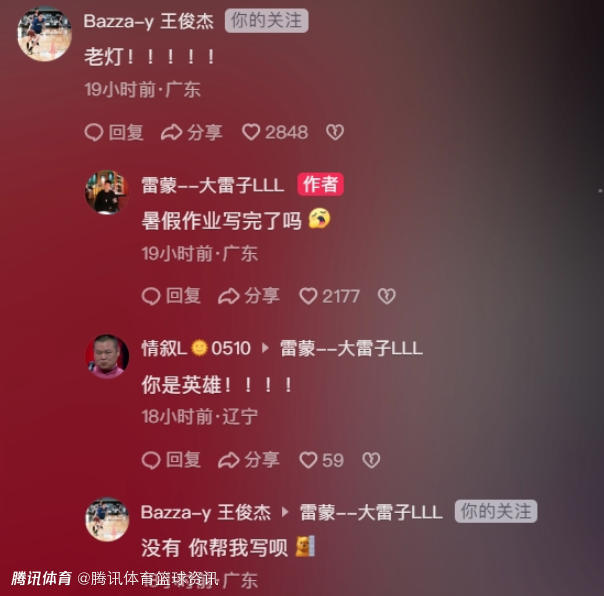The height and width of the screenshot is (596, 604).
Task: Tap broken heart on 暑假作业写完了吗 reply
Action: coord(387,296)
